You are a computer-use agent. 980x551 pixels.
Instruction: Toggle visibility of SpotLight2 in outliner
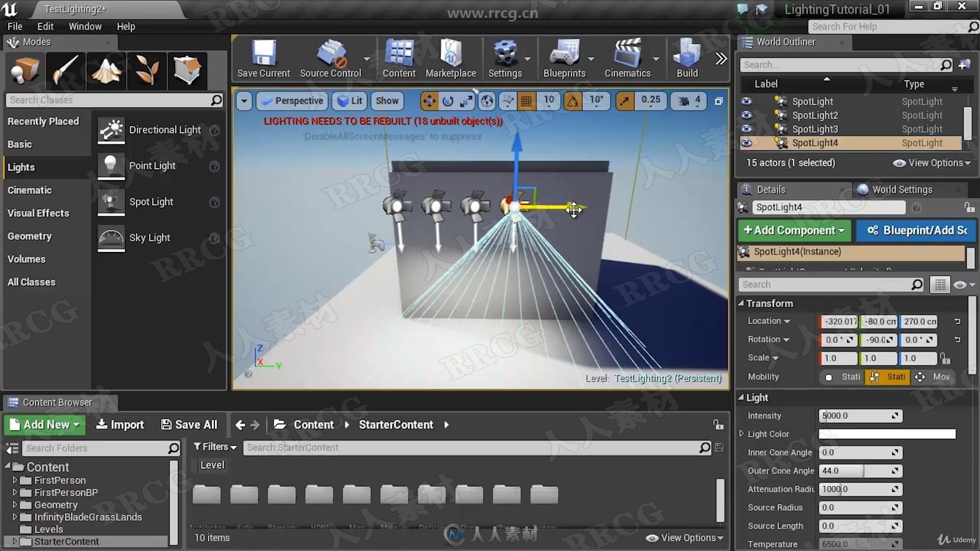(x=746, y=115)
